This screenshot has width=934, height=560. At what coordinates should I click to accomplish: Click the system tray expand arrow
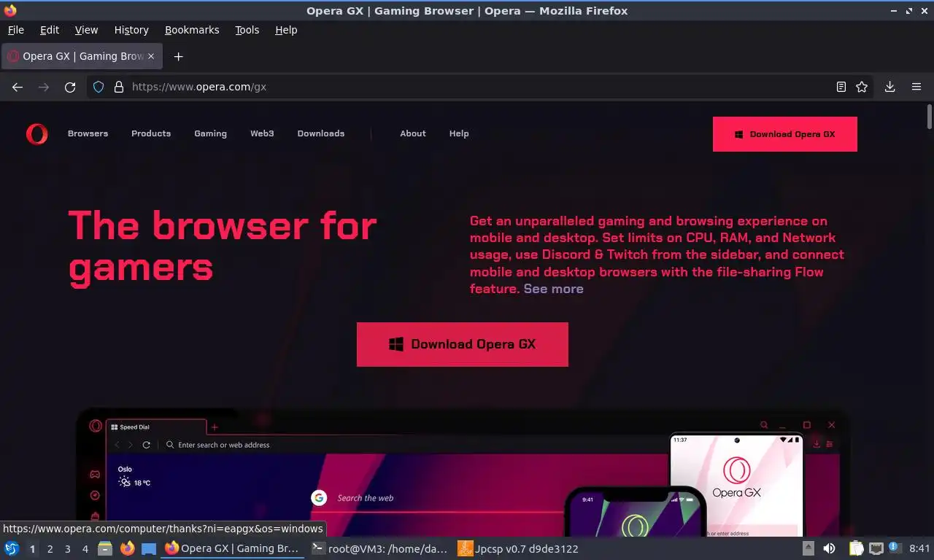(808, 548)
